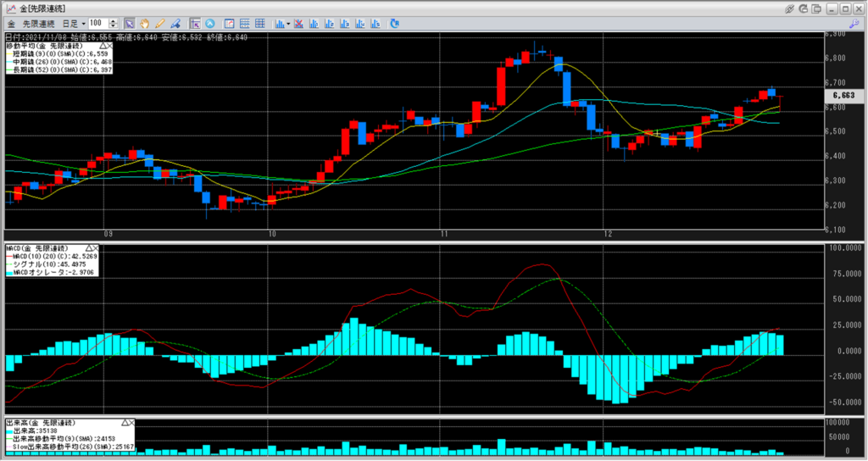Click the wrench settings icon
868x461 pixels.
click(x=854, y=23)
